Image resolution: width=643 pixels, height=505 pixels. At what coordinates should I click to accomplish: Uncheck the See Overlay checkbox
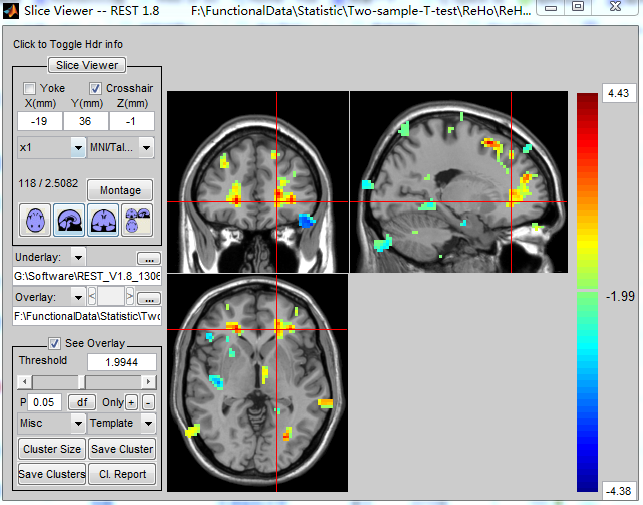pyautogui.click(x=54, y=343)
